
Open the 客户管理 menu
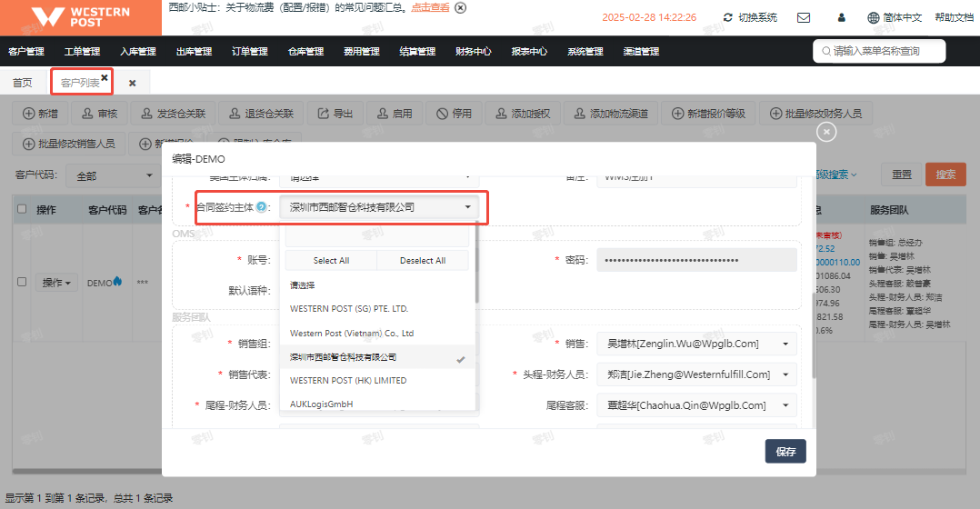tap(26, 51)
